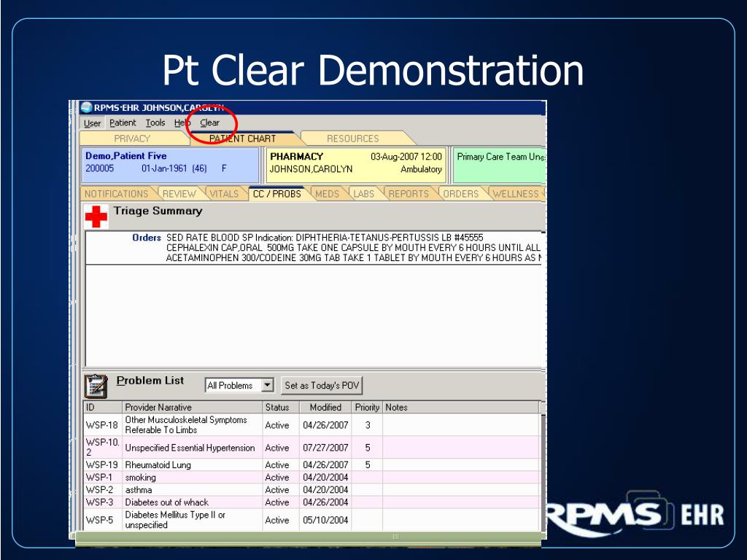Screen dimensions: 747x560
Task: Open the WELLNESS tab
Action: click(x=516, y=194)
